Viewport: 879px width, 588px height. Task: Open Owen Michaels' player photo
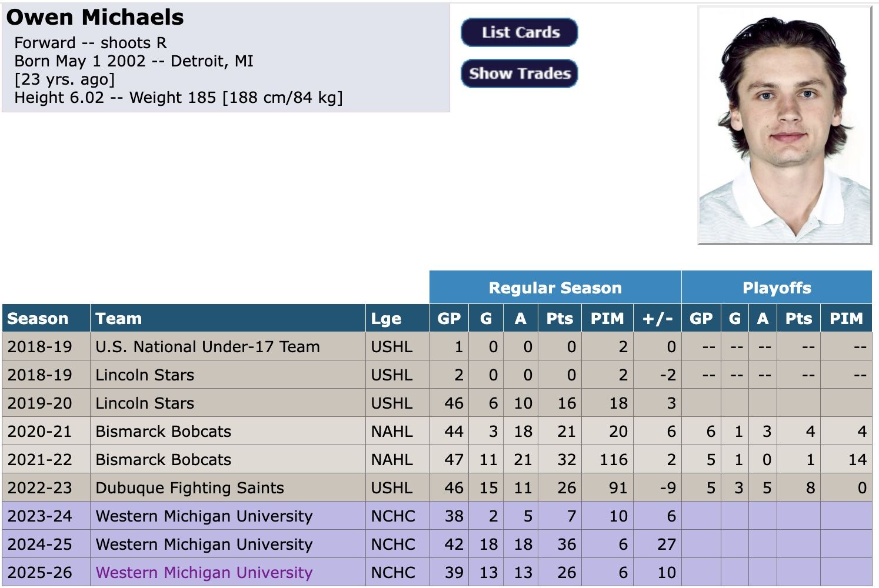784,125
